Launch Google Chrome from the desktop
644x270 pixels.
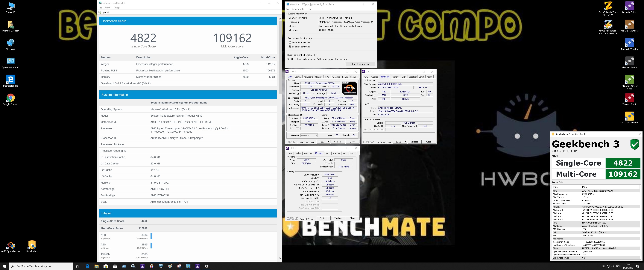[10, 99]
